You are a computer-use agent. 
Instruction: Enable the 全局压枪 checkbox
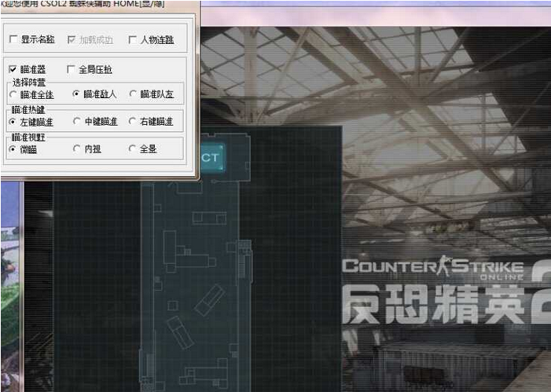pos(72,69)
